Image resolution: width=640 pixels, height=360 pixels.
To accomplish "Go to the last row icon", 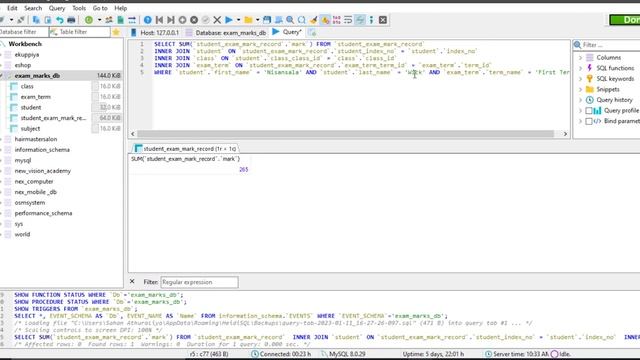I will [x=171, y=20].
